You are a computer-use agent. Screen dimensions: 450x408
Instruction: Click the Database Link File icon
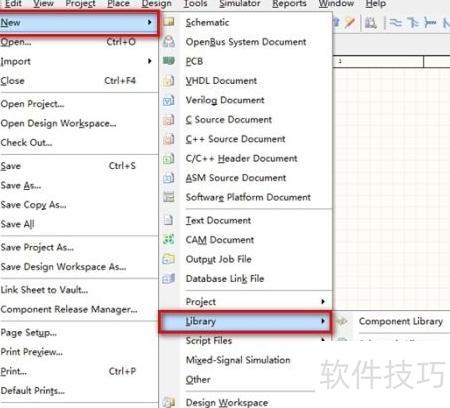click(x=169, y=278)
